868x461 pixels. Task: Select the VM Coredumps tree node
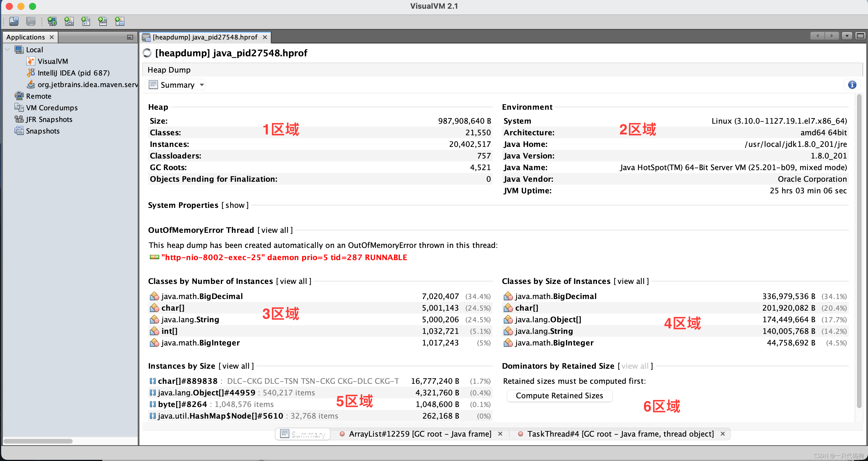click(x=51, y=108)
